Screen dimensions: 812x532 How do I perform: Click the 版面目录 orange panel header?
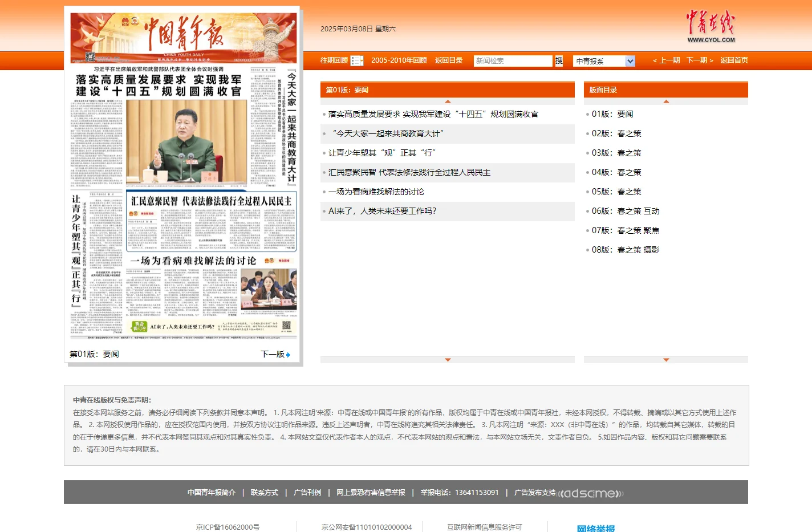click(666, 90)
